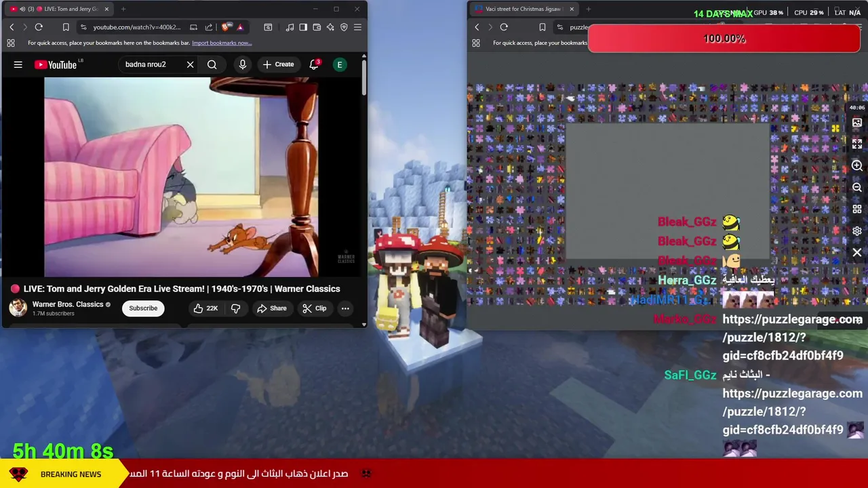Show puzzle preview image icon

pos(857,123)
